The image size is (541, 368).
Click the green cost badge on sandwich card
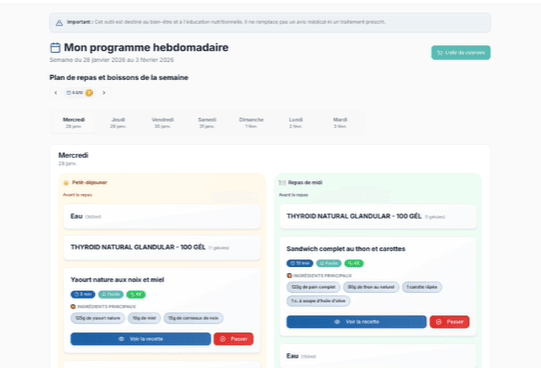[x=354, y=263]
